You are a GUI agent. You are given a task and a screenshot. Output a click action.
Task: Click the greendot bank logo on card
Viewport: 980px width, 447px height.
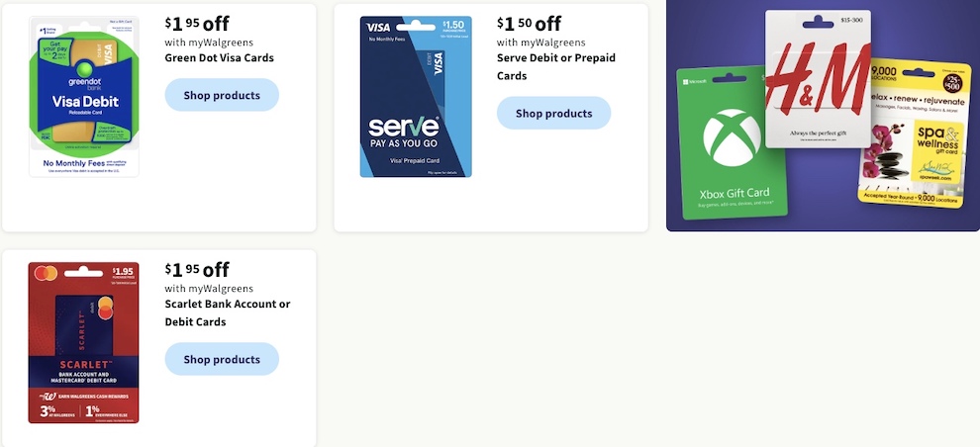click(85, 83)
